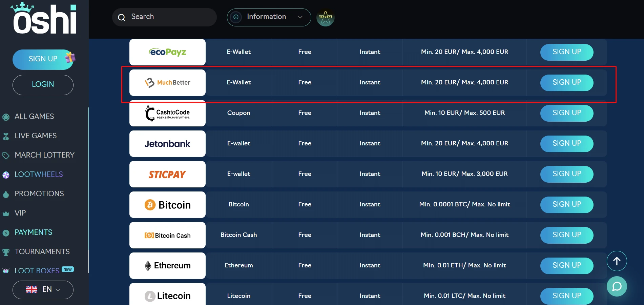
Task: Sign up via the Ethereum row
Action: [x=567, y=266]
